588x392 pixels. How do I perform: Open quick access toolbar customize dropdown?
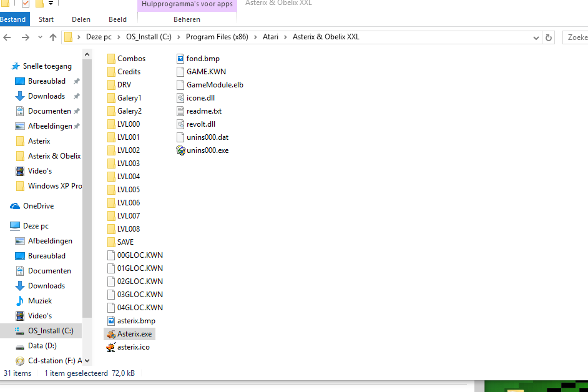click(x=51, y=3)
